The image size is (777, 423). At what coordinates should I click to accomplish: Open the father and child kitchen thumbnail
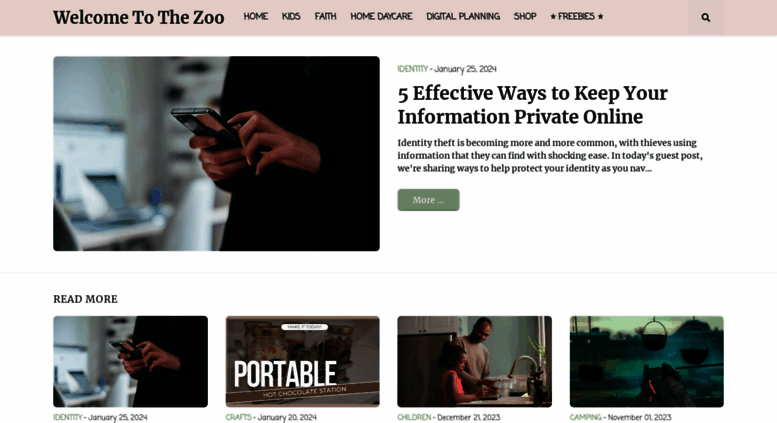click(474, 362)
